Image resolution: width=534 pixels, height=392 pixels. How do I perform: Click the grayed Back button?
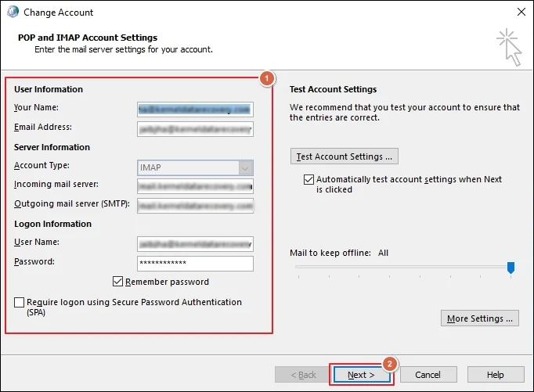(x=303, y=375)
